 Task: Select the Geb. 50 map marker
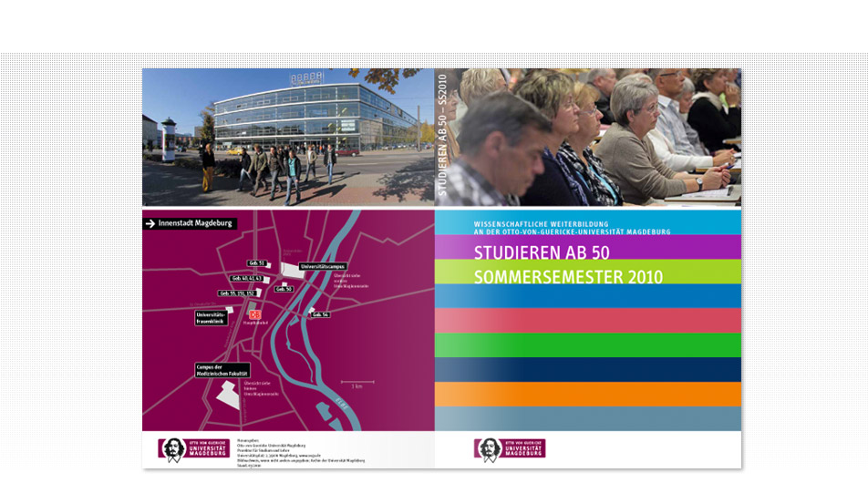[284, 289]
